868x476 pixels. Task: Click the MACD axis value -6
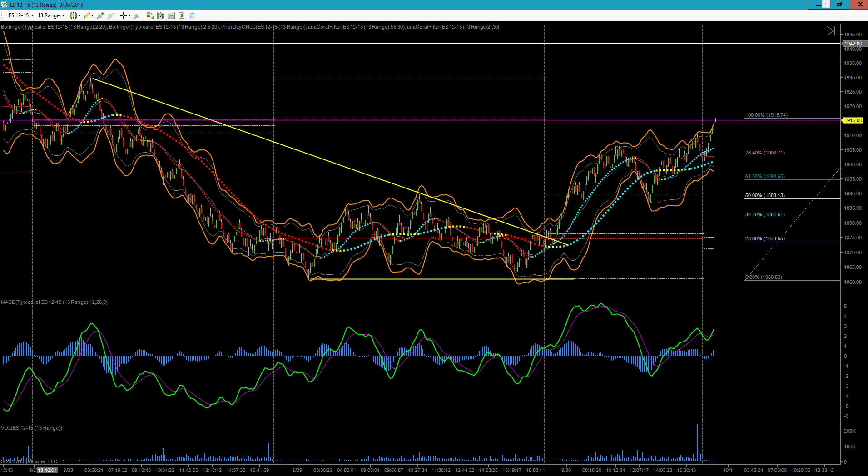coord(846,416)
